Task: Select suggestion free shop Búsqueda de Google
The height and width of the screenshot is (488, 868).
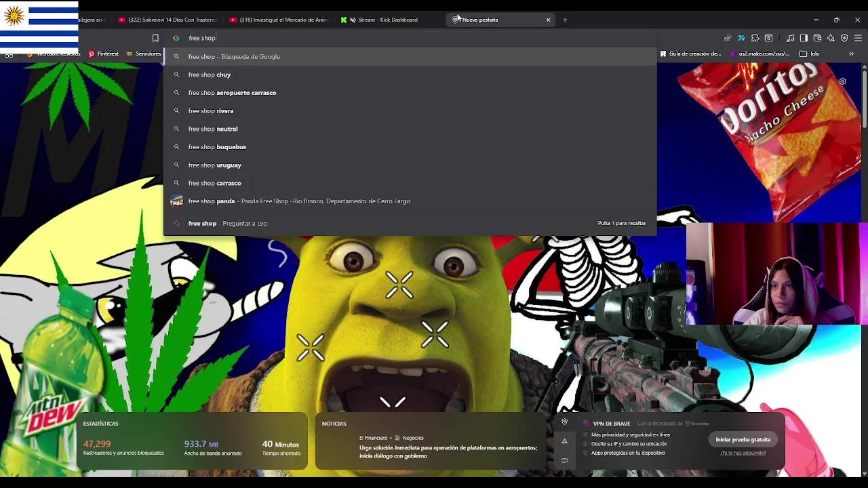Action: pos(410,56)
